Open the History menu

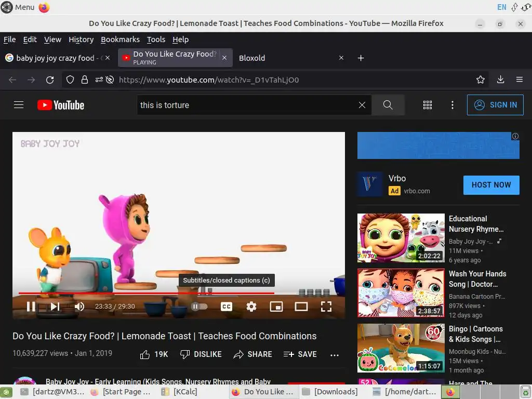(81, 39)
